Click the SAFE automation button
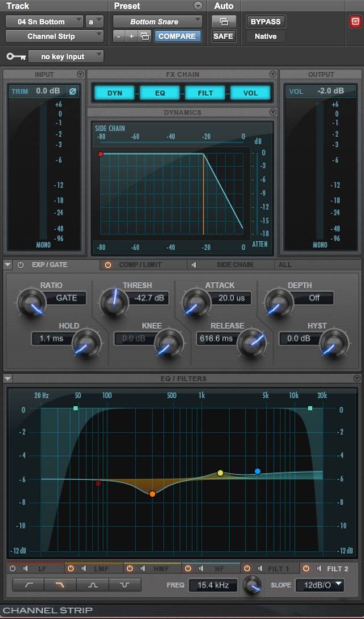Screen dimensions: 364x619 click(224, 36)
